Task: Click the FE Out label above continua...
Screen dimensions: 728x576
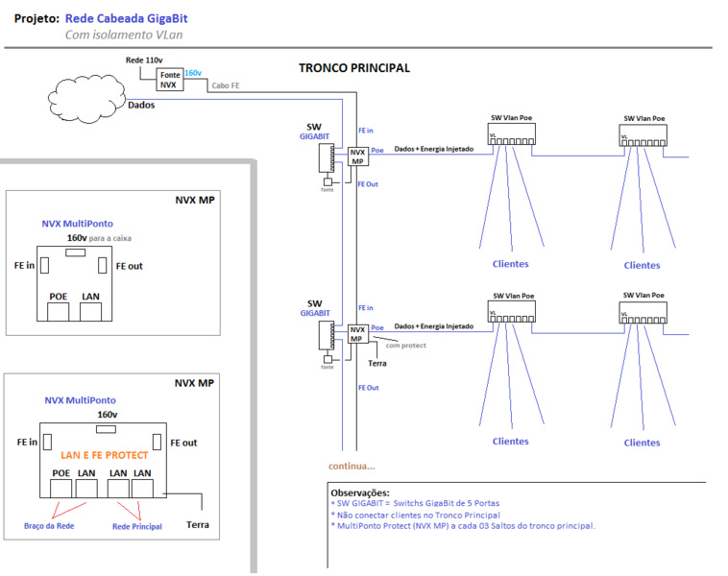Action: [x=368, y=388]
